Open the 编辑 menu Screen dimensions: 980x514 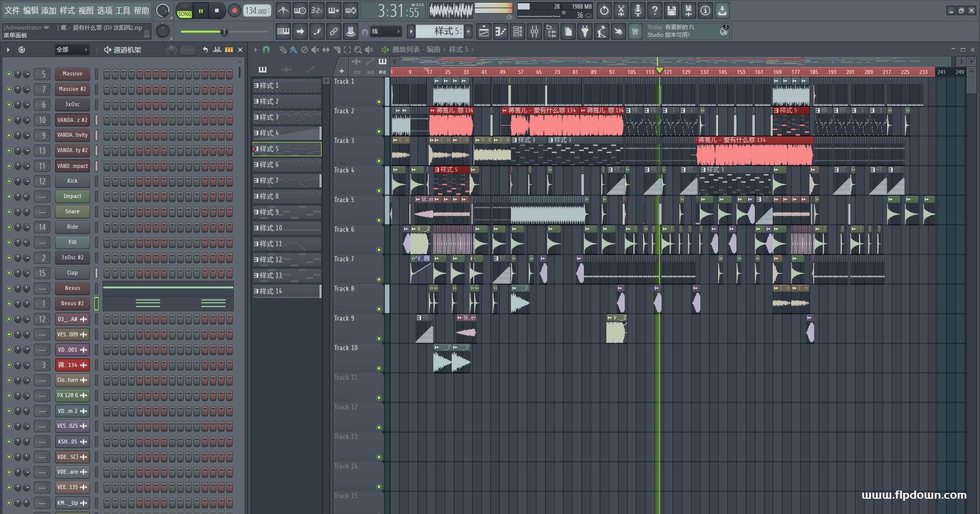tap(31, 10)
